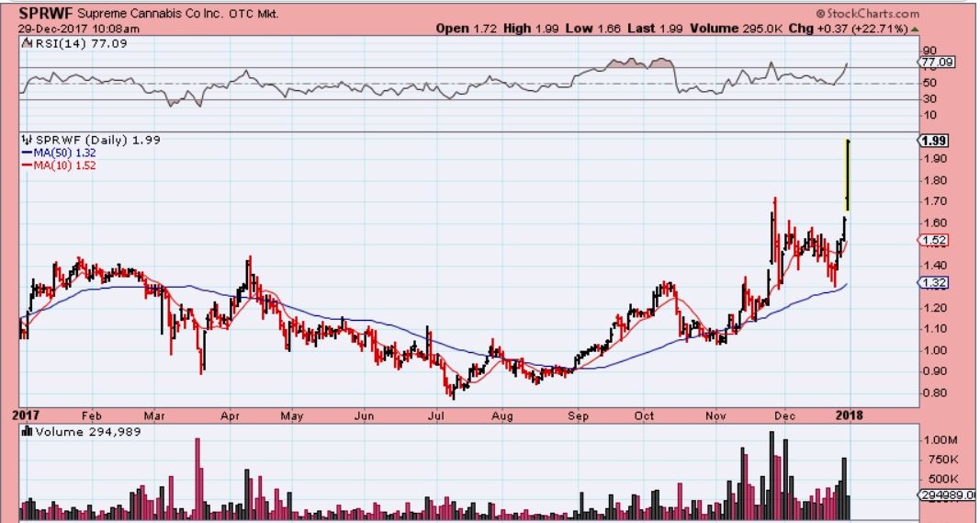Click the SPRWF (Daily) 1.99 legend text

(85, 141)
